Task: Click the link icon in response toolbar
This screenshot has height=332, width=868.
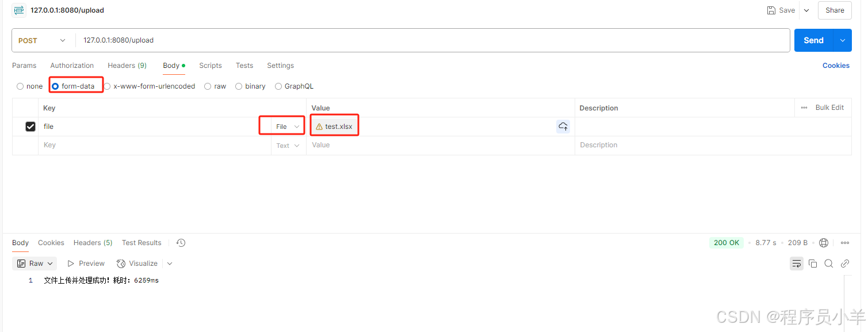Action: [844, 263]
